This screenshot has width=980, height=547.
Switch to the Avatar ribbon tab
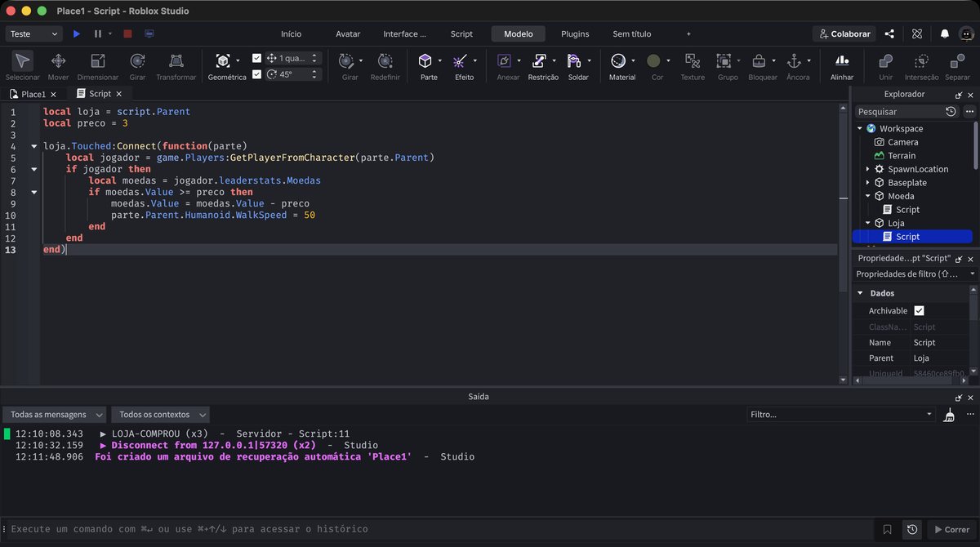point(348,34)
